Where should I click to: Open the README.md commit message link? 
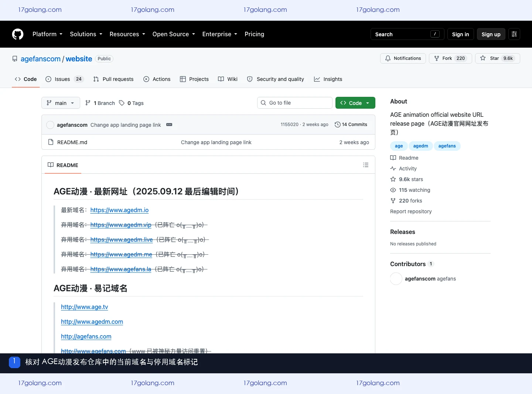[x=216, y=142]
